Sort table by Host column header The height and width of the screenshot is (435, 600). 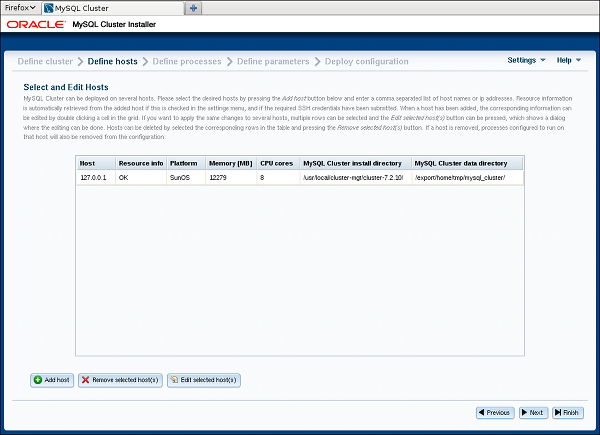[88, 163]
